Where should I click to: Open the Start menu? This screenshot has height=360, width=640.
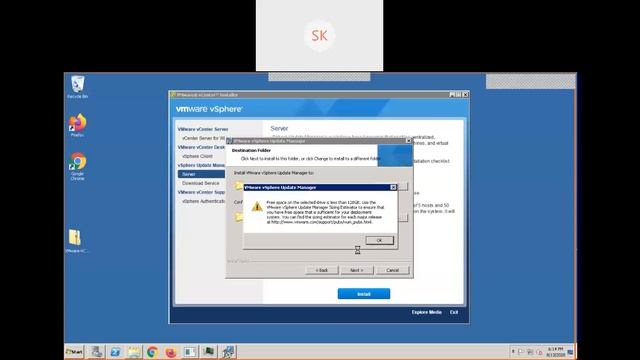click(x=74, y=351)
